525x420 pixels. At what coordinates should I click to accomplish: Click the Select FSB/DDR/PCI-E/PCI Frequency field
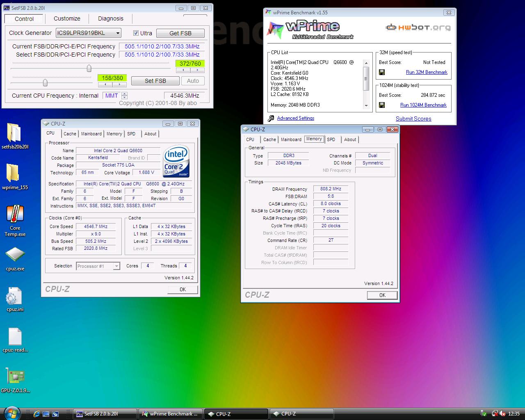(x=162, y=55)
